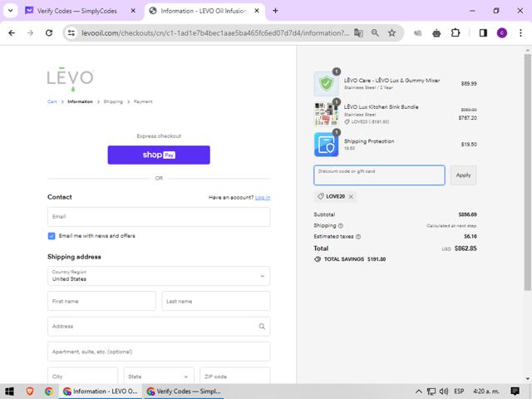
Task: Click the translate page icon
Action: tap(358, 33)
